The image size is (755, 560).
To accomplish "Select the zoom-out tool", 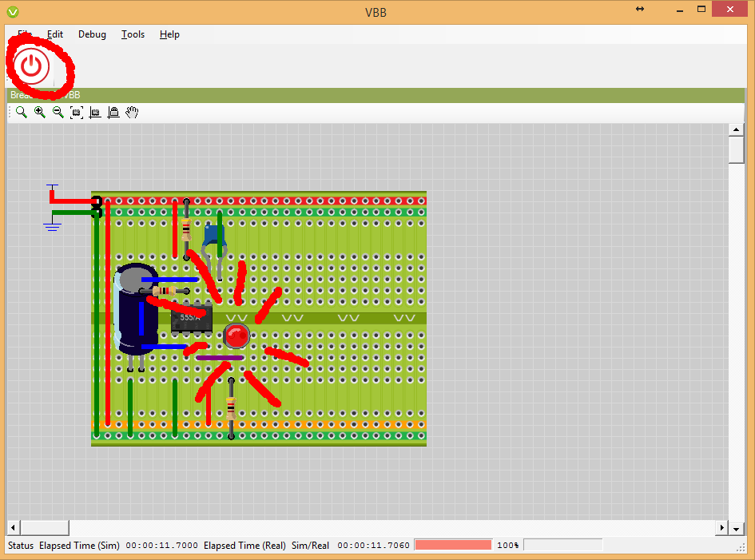I will [x=58, y=112].
